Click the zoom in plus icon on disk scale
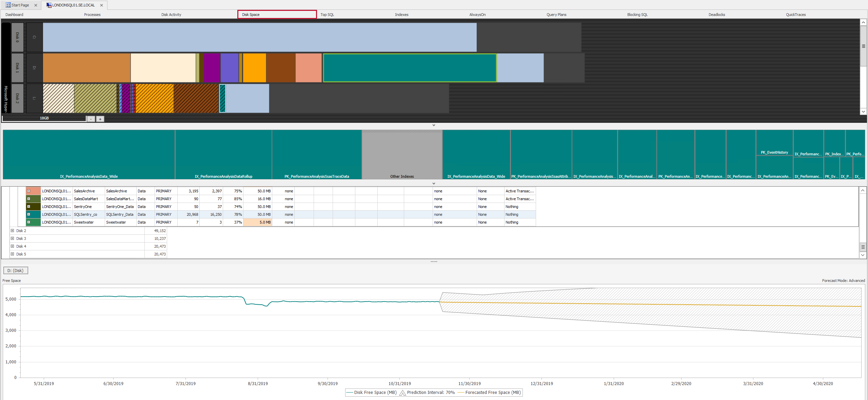Viewport: 868px width, 400px height. [x=100, y=119]
